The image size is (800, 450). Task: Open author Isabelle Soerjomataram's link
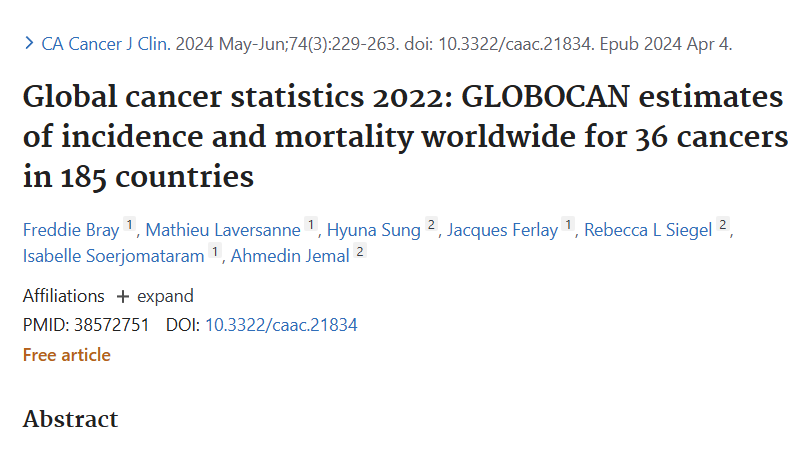[x=113, y=256]
